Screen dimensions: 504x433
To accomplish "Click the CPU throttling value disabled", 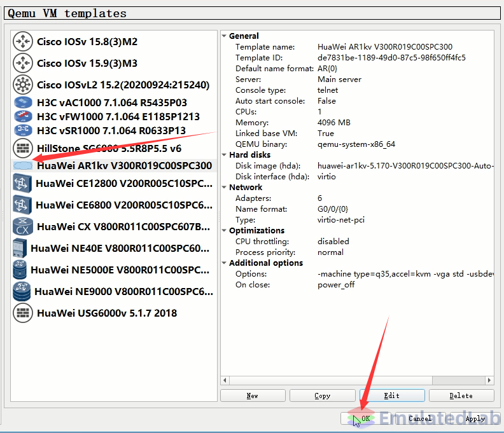I will point(333,241).
